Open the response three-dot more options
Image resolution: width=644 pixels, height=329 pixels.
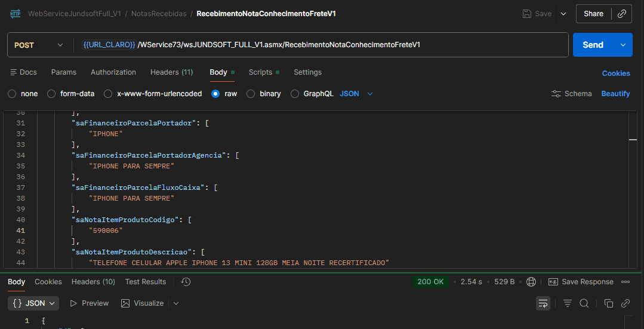(x=625, y=282)
